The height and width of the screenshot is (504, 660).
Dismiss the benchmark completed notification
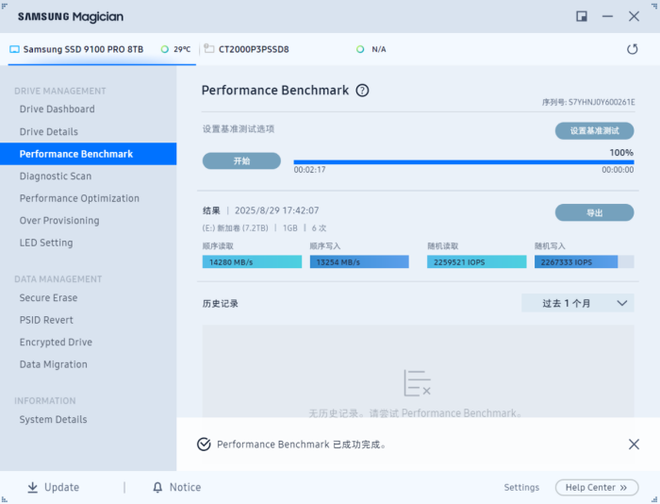[633, 444]
